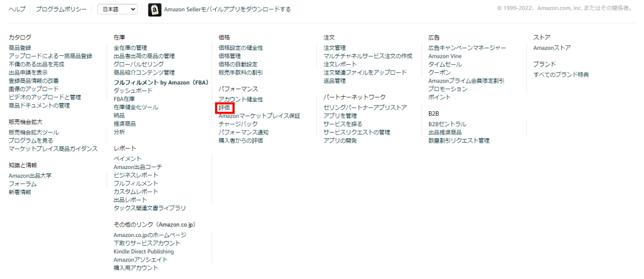Click Amazonストア link
644x279 pixels.
tap(552, 48)
